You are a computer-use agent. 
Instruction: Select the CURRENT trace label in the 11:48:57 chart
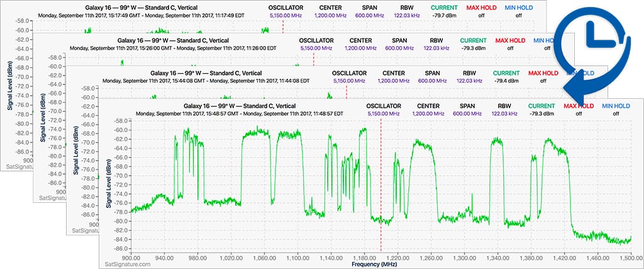pos(541,106)
